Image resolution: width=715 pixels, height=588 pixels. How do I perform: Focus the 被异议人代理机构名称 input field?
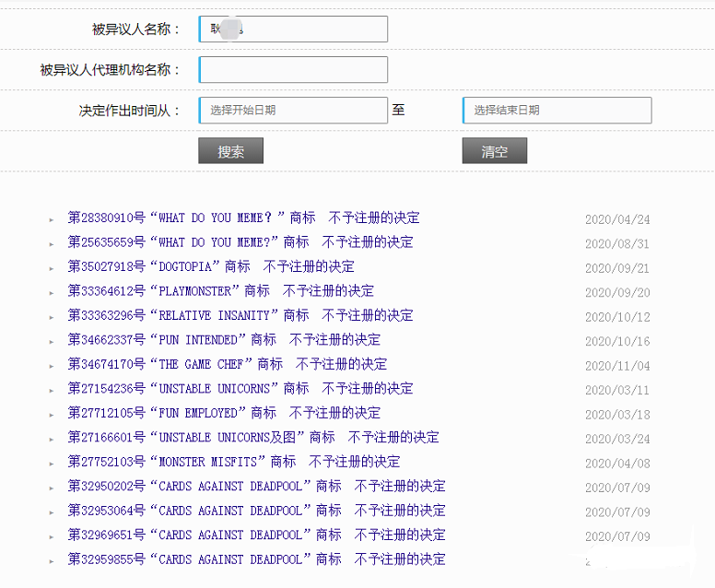coord(293,70)
